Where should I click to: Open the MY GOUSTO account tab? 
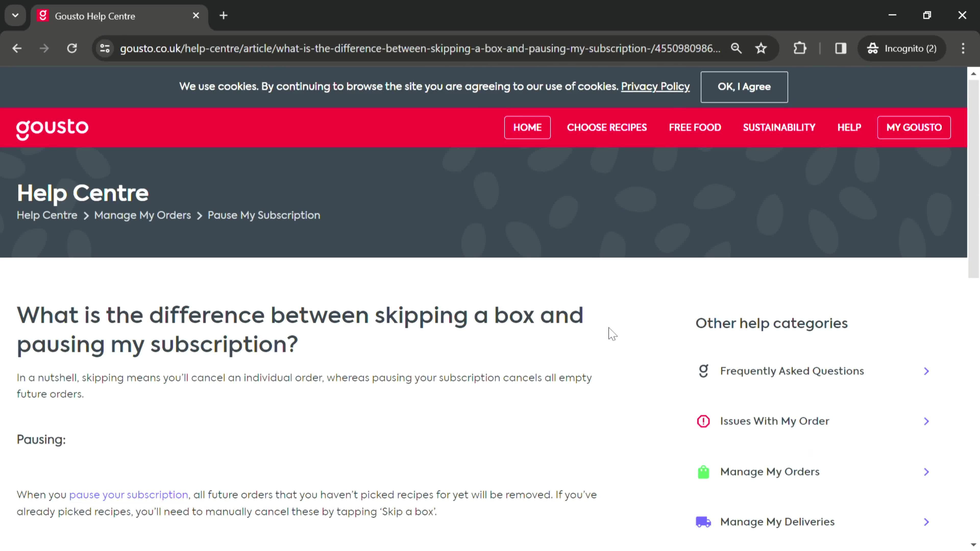click(913, 127)
